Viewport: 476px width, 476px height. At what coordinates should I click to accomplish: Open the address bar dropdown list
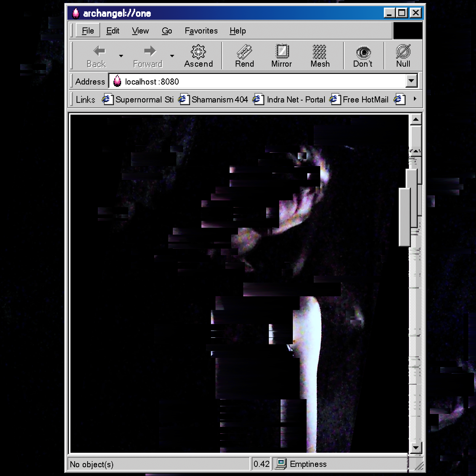(x=411, y=81)
